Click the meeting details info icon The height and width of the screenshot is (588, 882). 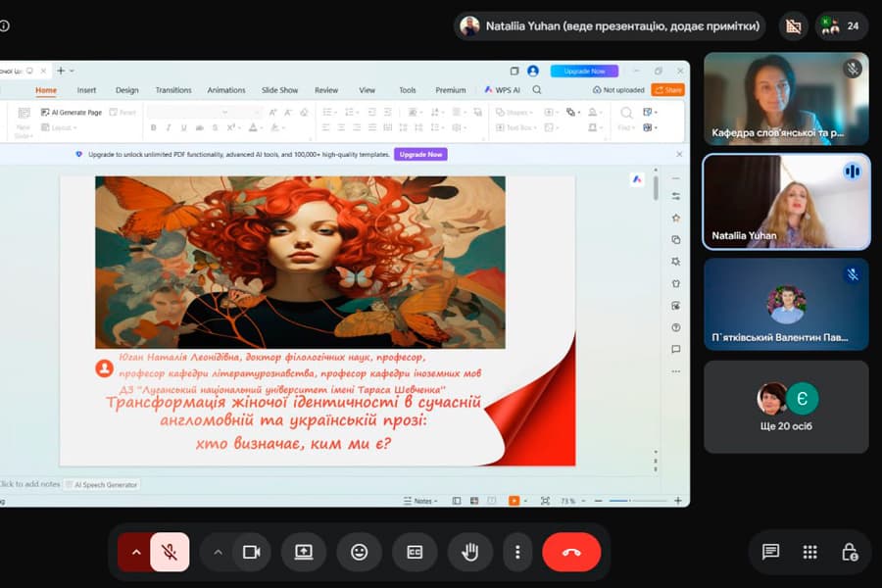(x=5, y=25)
